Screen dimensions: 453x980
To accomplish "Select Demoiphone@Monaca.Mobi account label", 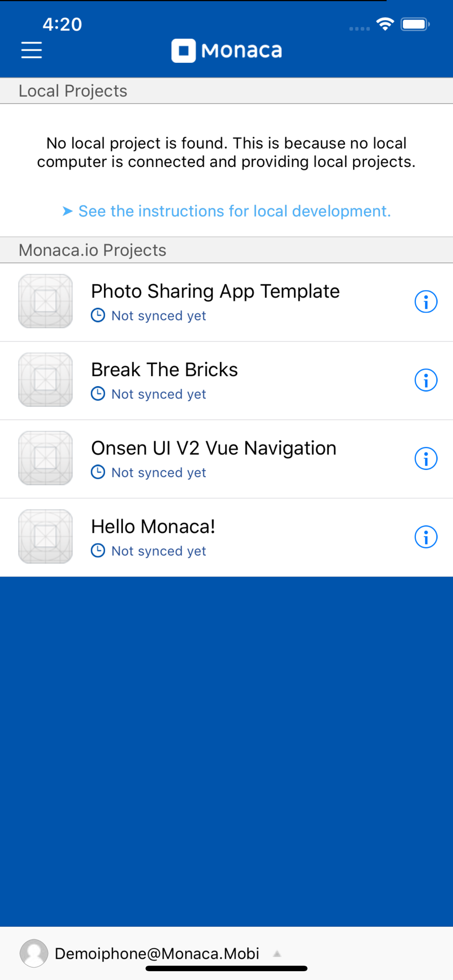I will point(157,954).
